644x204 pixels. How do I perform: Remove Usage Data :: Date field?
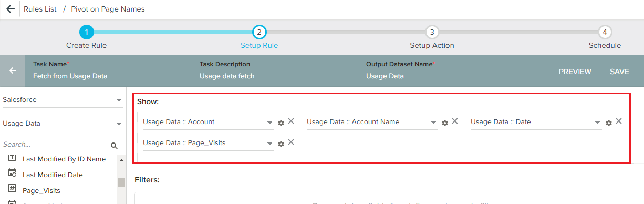pyautogui.click(x=619, y=121)
